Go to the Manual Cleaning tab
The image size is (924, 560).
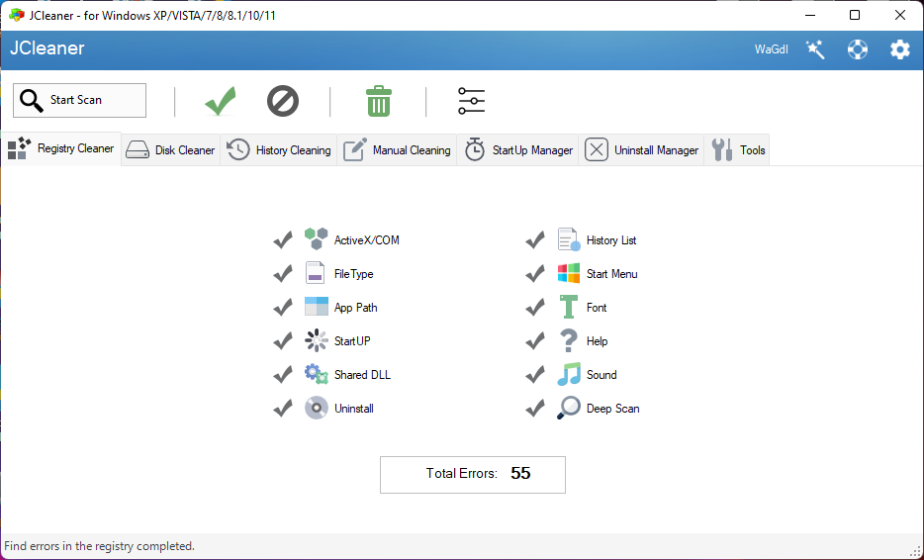[397, 150]
